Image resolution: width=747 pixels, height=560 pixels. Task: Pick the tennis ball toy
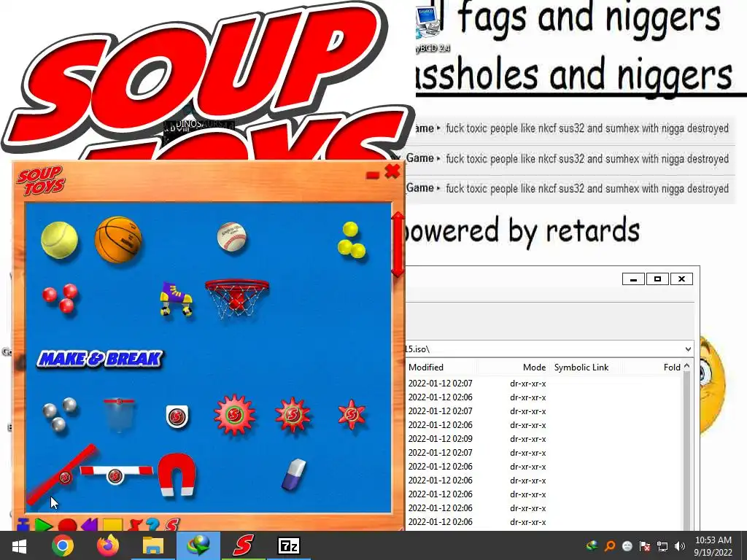coord(60,240)
